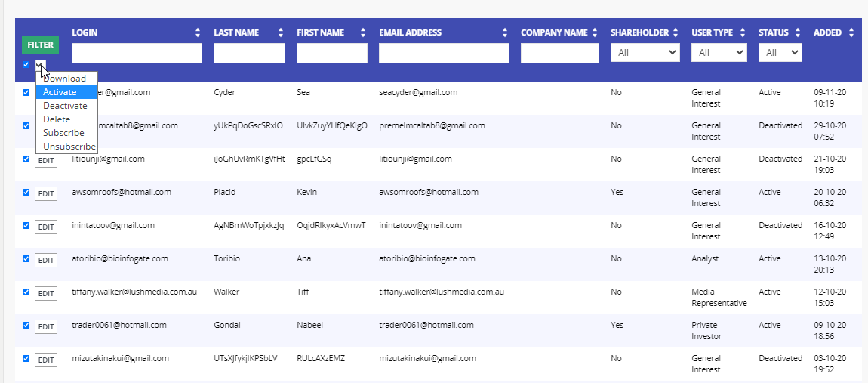Uncheck the litiounji@gmail.com row checkbox
The width and height of the screenshot is (868, 383).
[x=26, y=159]
